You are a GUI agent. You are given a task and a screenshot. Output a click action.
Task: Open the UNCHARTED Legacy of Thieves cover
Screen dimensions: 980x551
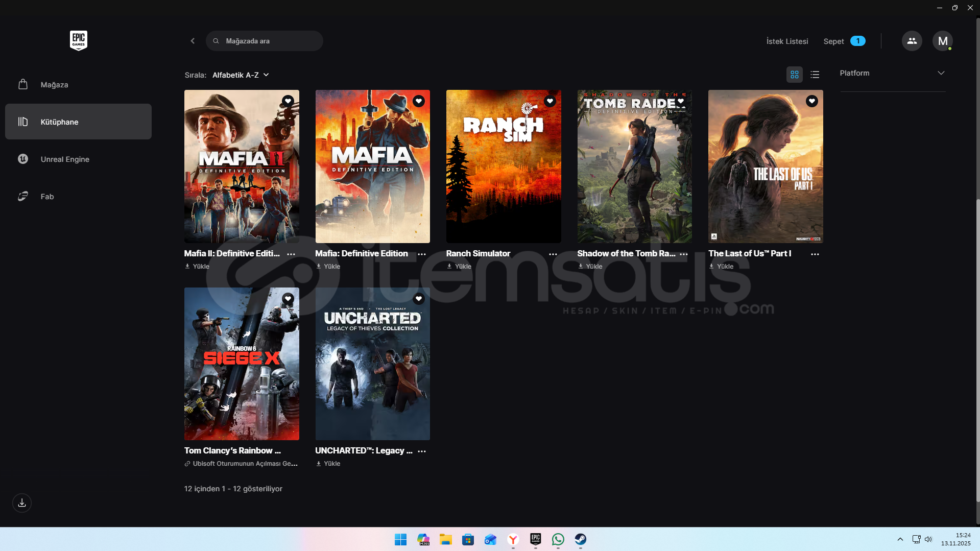[372, 364]
